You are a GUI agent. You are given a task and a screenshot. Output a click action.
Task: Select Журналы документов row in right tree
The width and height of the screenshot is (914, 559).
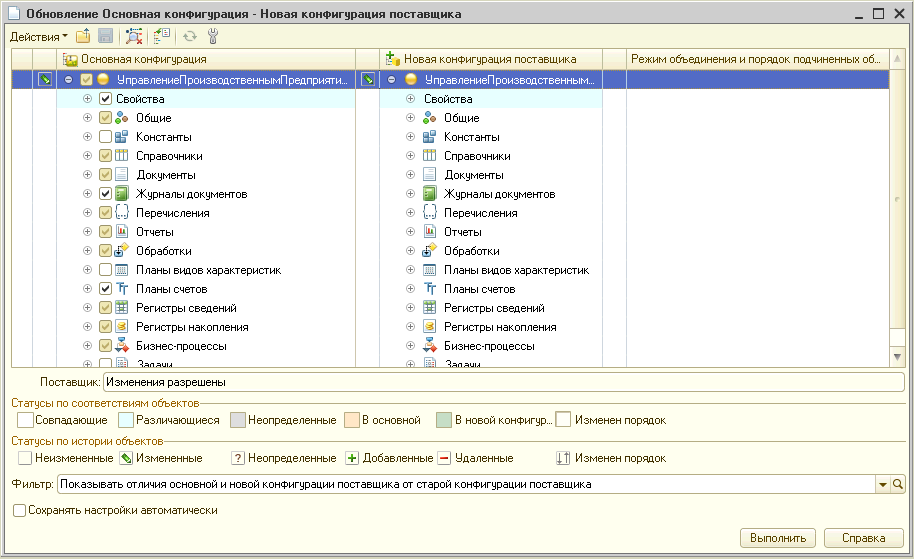(x=491, y=194)
